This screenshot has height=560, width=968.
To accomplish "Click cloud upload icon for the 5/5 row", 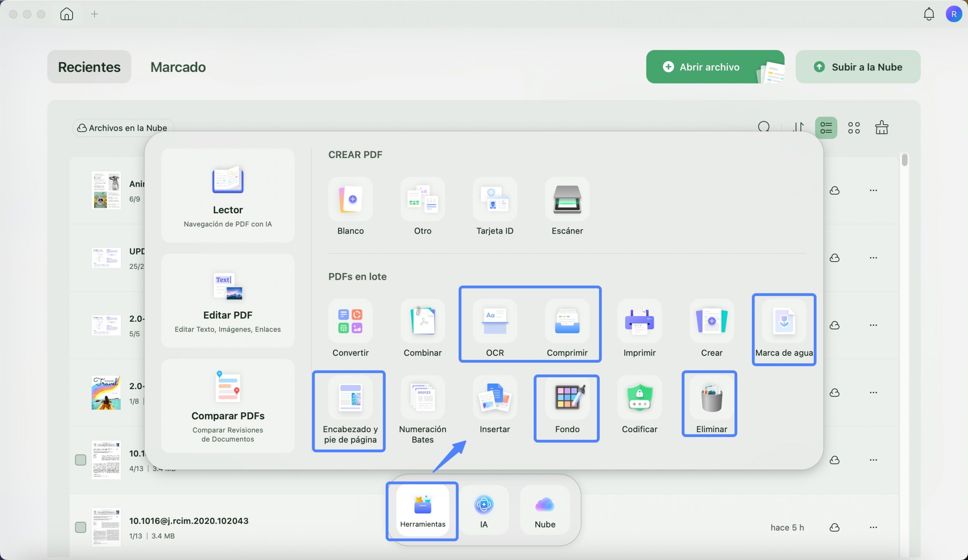I will (834, 325).
